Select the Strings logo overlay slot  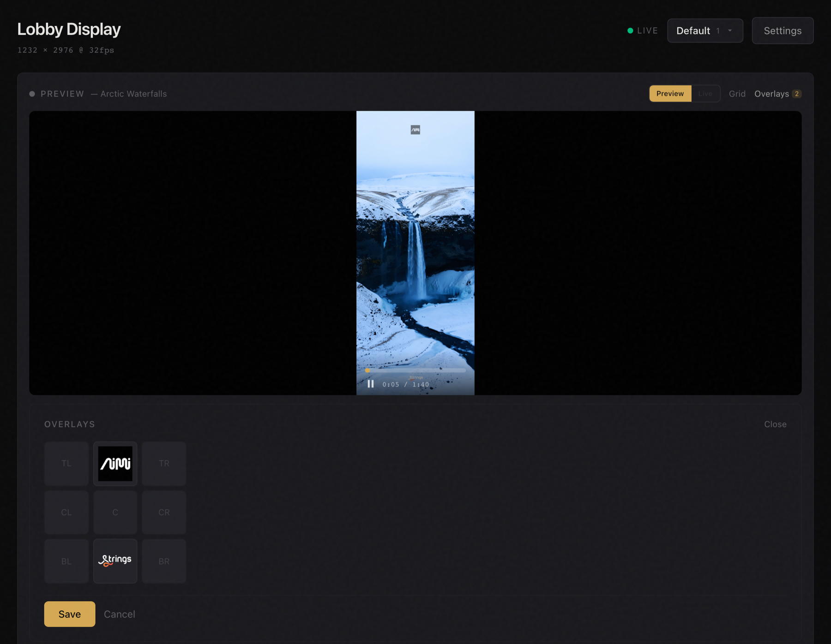tap(115, 561)
